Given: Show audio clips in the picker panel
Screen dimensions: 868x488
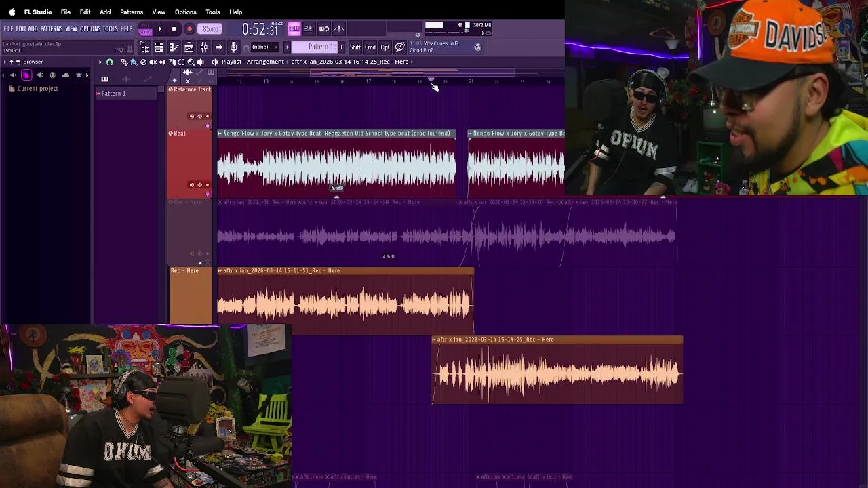Looking at the screenshot, I should pyautogui.click(x=126, y=79).
